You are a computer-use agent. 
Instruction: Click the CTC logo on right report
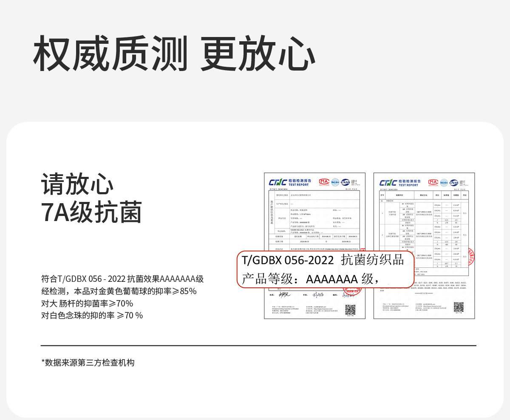coord(388,182)
